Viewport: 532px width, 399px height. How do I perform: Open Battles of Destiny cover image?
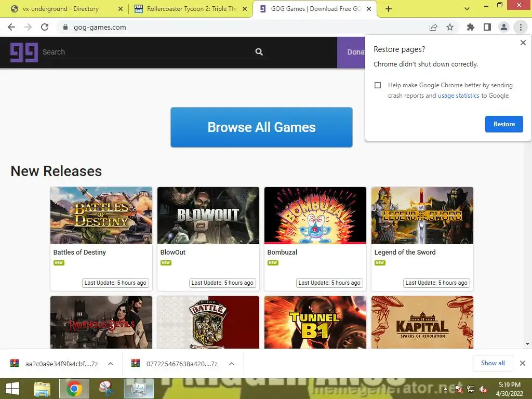pyautogui.click(x=101, y=216)
